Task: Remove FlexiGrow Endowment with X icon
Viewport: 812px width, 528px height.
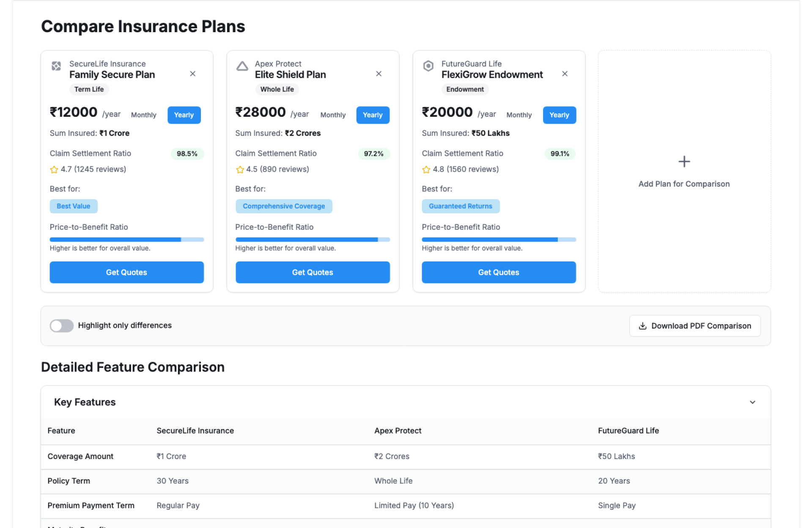Action: coord(565,74)
